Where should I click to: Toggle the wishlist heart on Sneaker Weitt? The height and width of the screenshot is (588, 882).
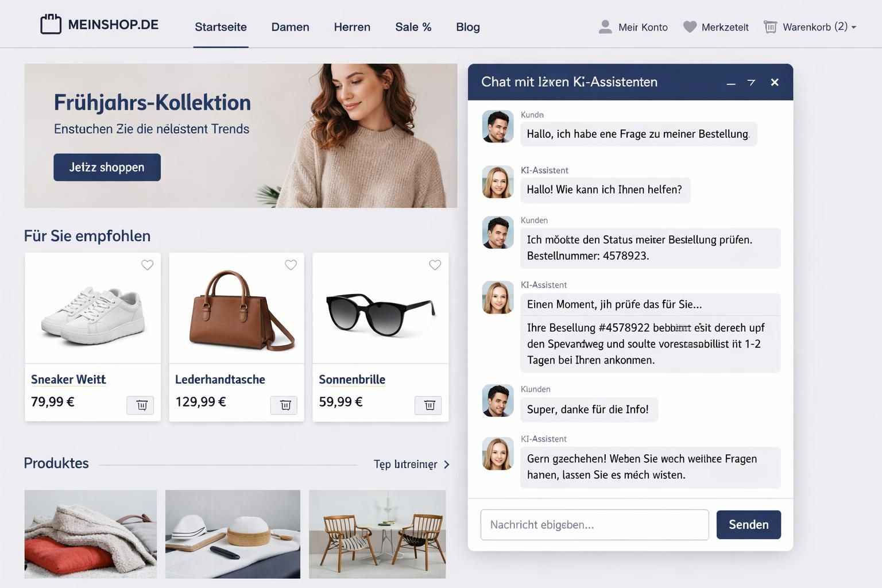(147, 265)
